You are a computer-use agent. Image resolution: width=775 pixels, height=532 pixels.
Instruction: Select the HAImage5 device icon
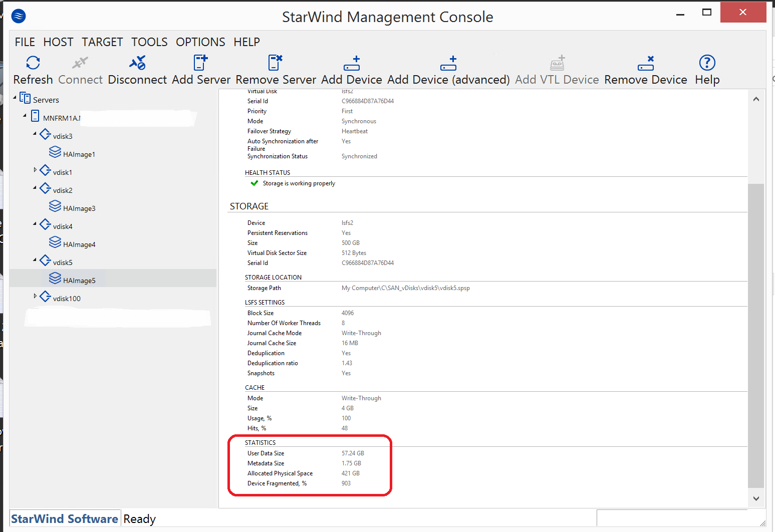(x=55, y=278)
